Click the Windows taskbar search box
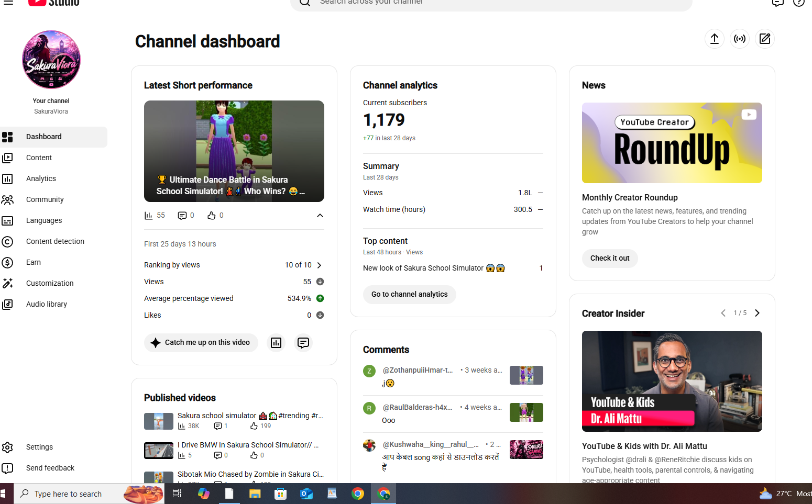The width and height of the screenshot is (812, 504). click(x=89, y=494)
